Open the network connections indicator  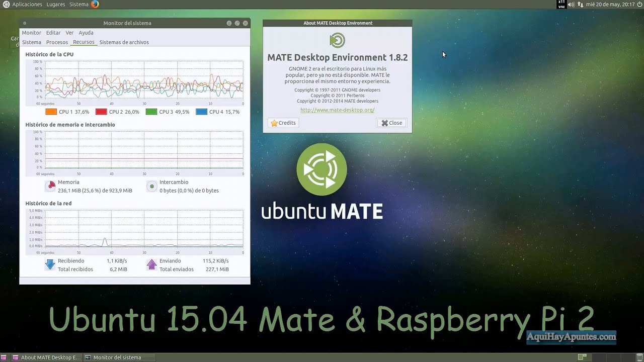(580, 5)
